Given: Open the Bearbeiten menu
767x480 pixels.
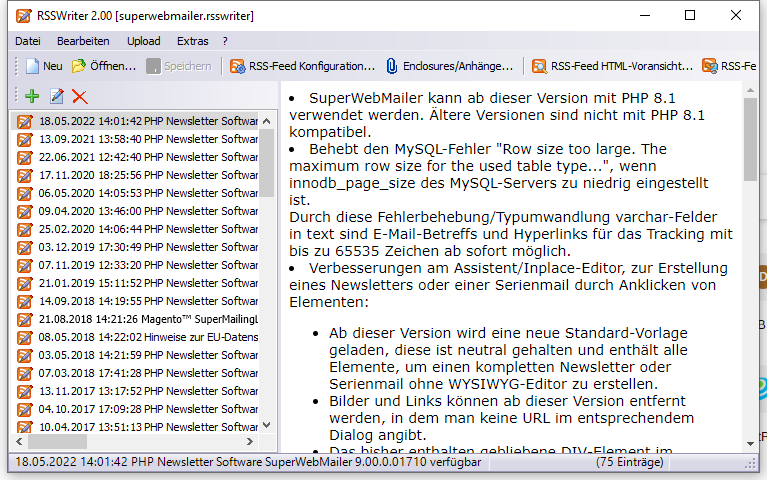Looking at the screenshot, I should [83, 41].
